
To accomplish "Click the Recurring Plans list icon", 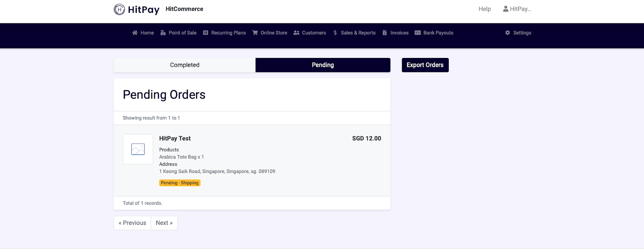I will (206, 33).
